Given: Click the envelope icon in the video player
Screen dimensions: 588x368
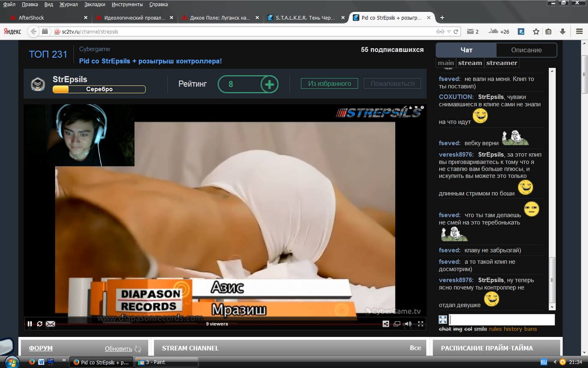Looking at the screenshot, I should click(51, 324).
